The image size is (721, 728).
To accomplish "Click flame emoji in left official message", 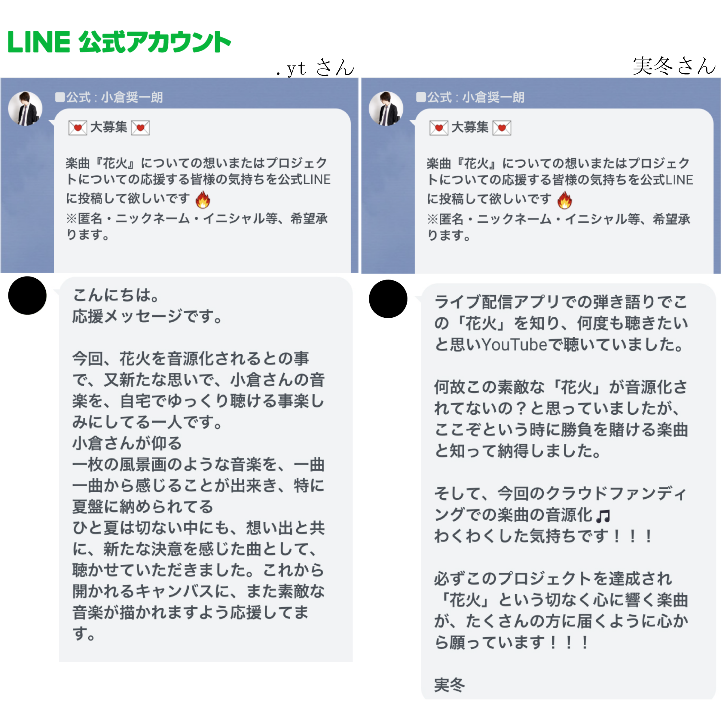I will 203,199.
